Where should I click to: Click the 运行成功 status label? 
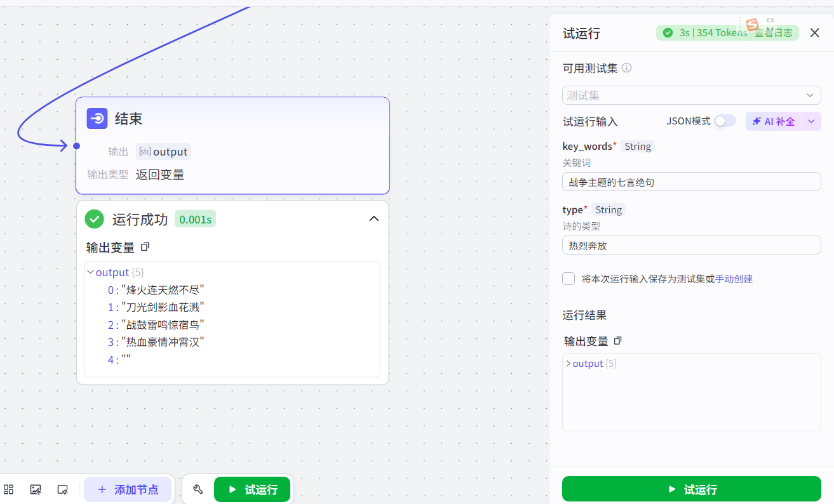pos(140,220)
